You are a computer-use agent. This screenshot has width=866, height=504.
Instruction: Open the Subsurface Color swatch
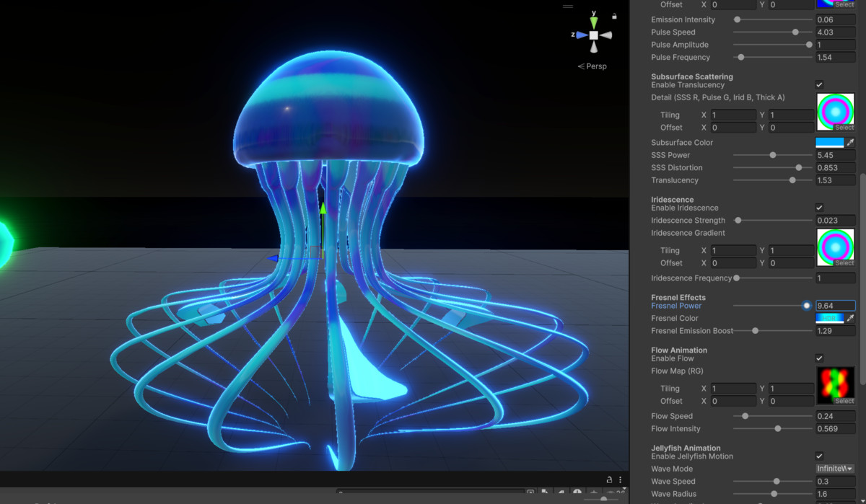(x=830, y=143)
